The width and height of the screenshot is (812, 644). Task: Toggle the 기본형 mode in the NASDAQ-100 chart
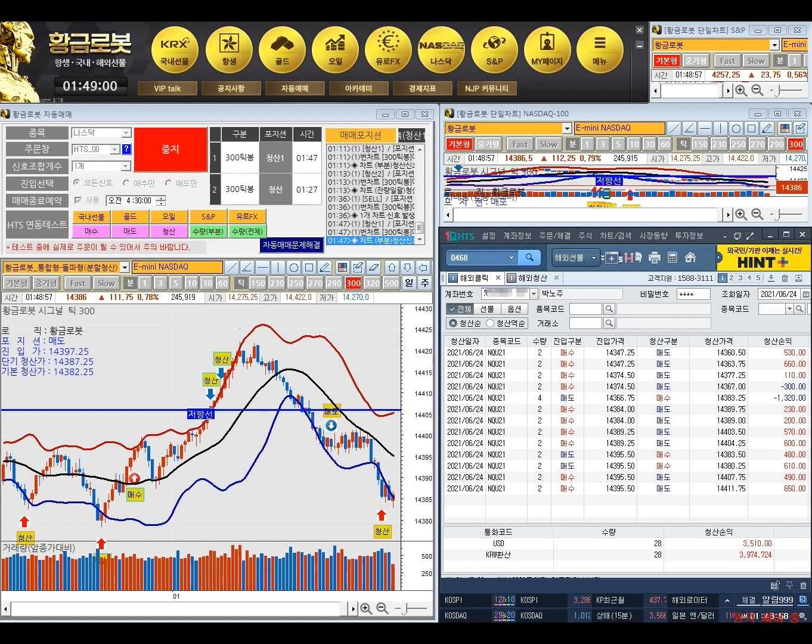[459, 144]
